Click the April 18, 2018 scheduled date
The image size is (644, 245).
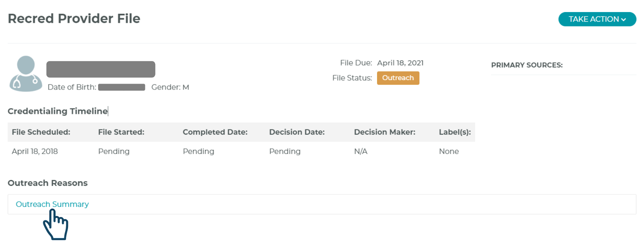(35, 152)
